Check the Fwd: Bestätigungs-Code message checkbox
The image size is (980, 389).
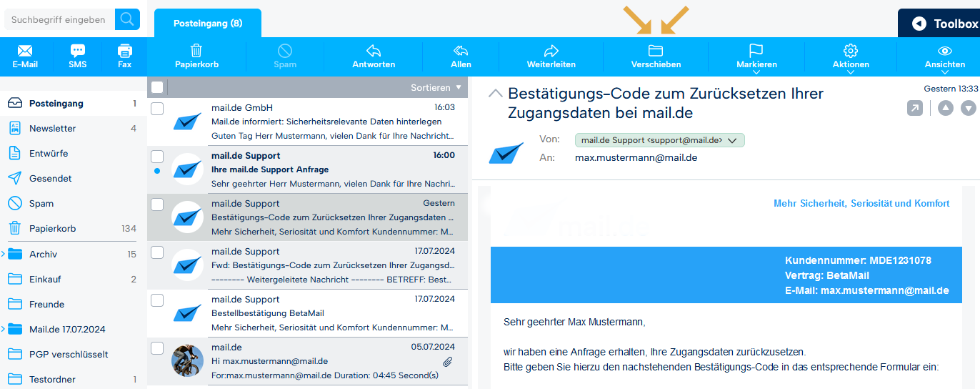(157, 252)
